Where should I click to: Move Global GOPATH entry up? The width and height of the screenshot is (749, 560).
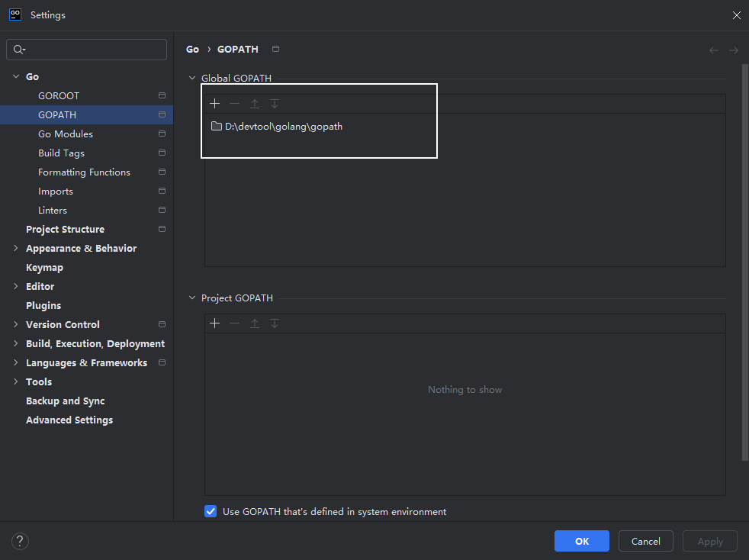[x=255, y=104]
